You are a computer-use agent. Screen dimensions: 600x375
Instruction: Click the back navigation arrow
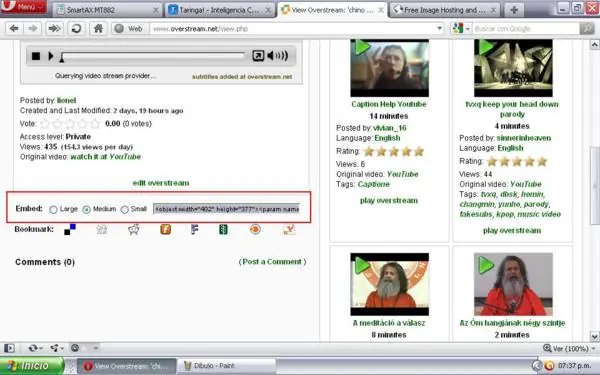14,28
